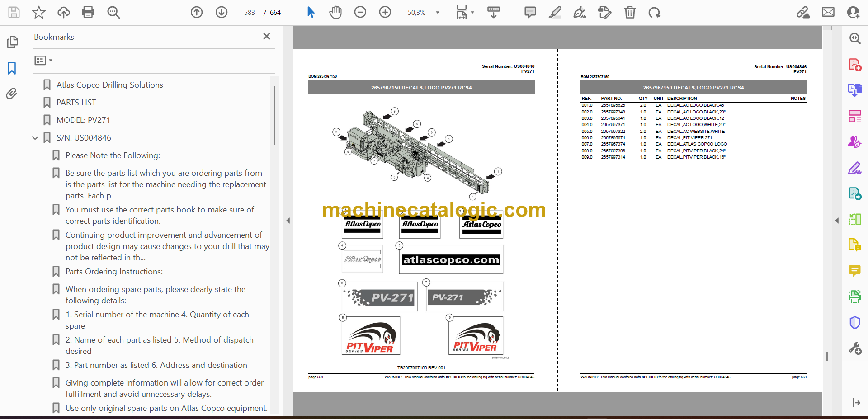Close the Bookmarks panel
The image size is (868, 419).
click(x=267, y=36)
